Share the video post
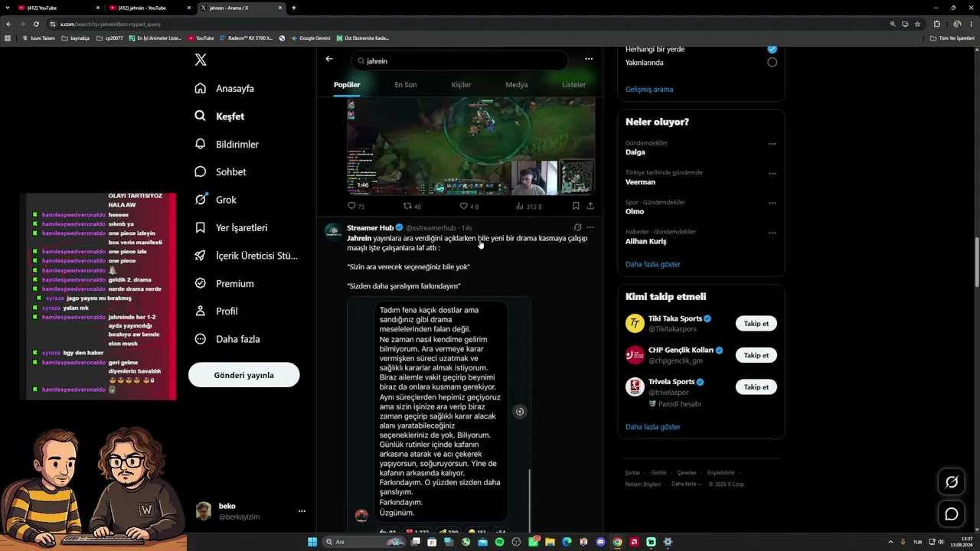980x551 pixels. [x=590, y=206]
